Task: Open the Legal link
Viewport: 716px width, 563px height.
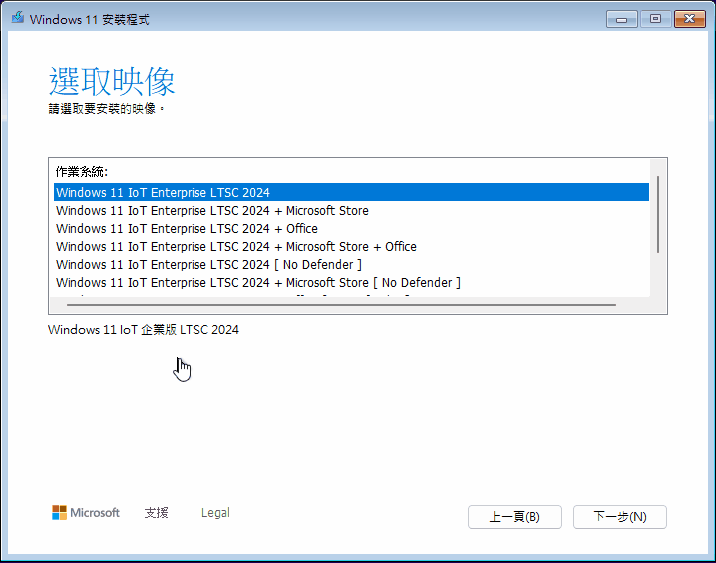Action: [x=215, y=513]
